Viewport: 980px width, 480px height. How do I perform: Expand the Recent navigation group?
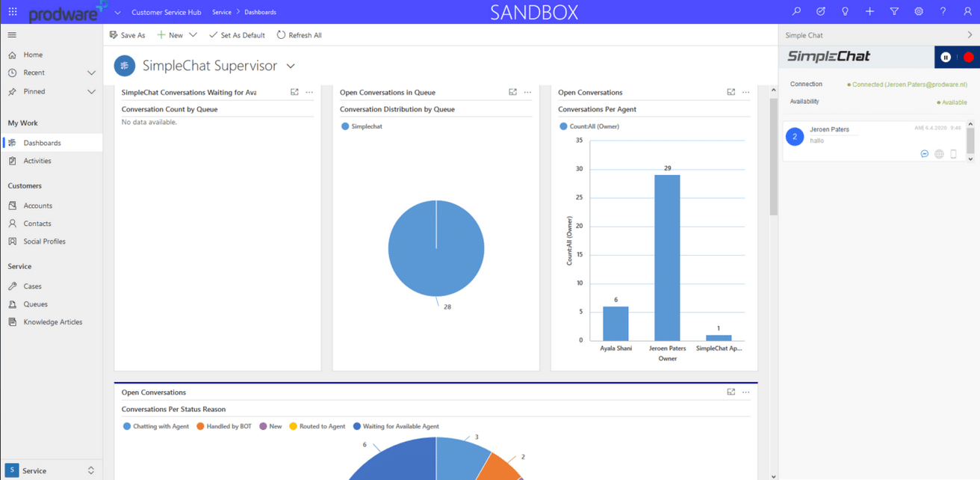(91, 73)
